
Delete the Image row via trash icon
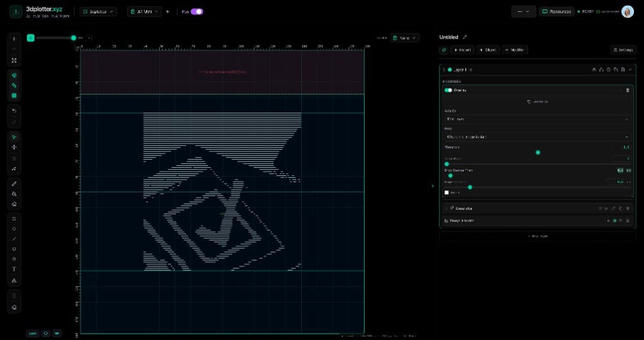coord(627,221)
